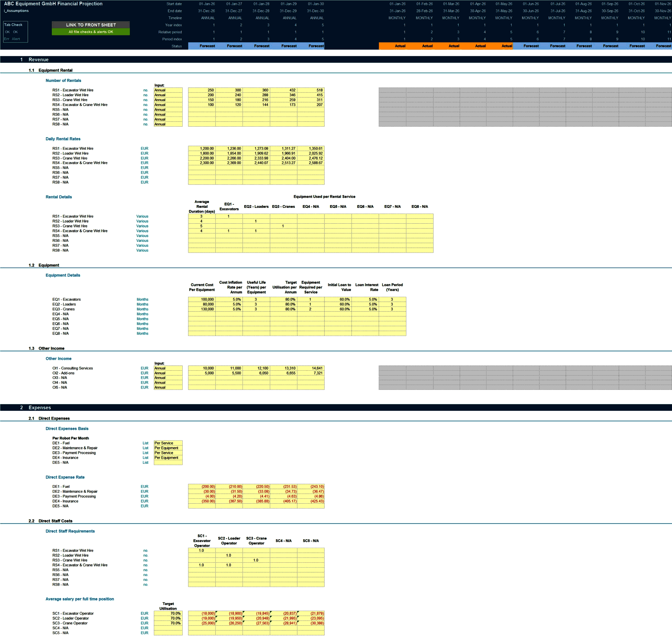Click the Expenses section header
This screenshot has height=638, width=672.
click(40, 407)
